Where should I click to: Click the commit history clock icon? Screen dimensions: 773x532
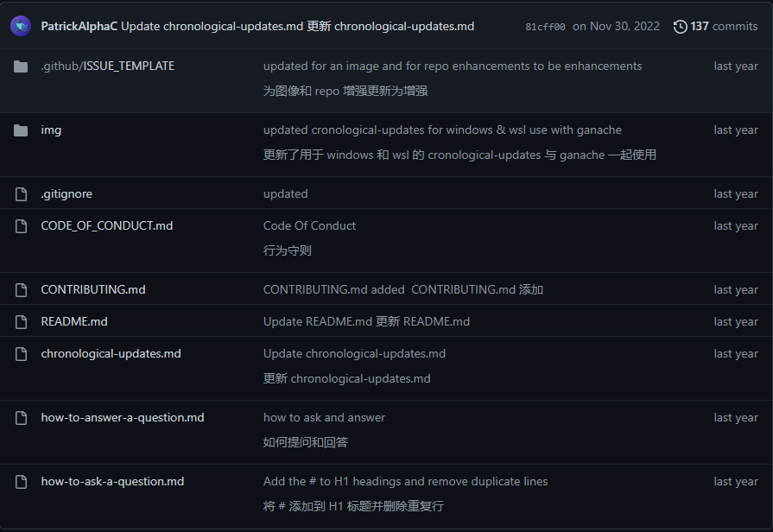pos(681,27)
